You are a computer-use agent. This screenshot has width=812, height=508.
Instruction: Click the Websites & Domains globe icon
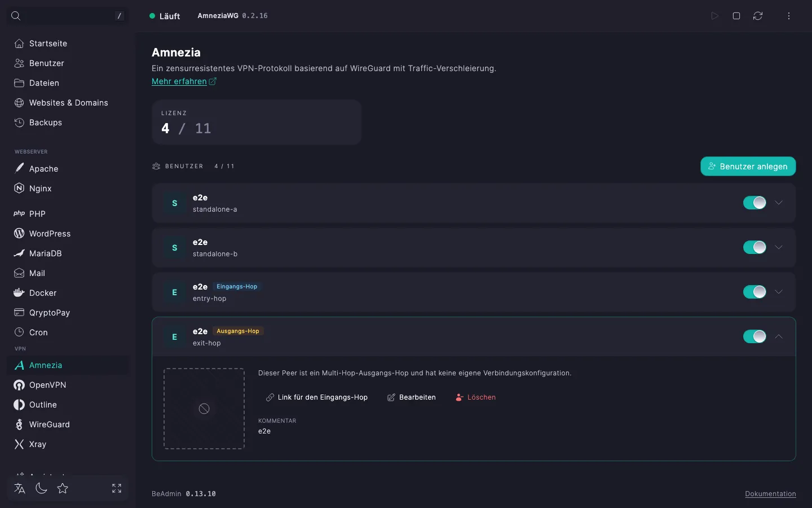pyautogui.click(x=19, y=103)
